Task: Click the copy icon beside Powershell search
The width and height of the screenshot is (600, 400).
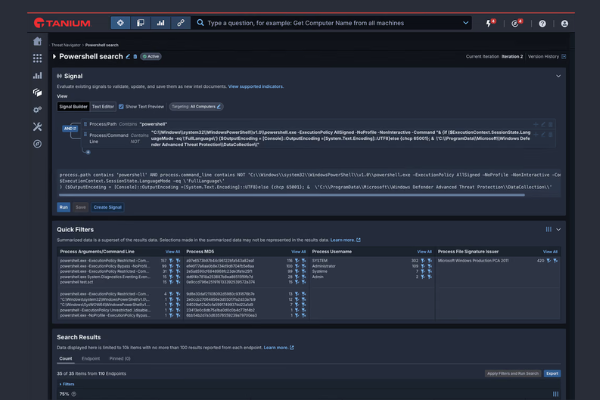Action: pos(135,57)
